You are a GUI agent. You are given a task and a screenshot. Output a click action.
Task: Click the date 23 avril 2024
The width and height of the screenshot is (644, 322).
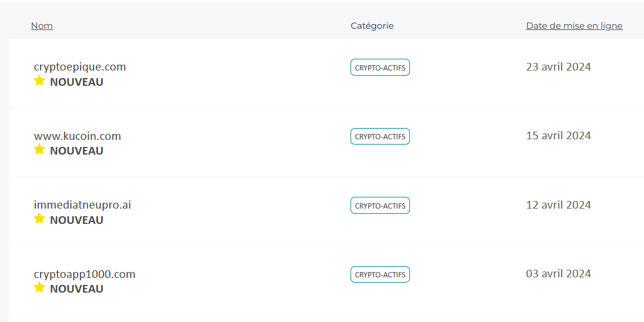coord(558,67)
